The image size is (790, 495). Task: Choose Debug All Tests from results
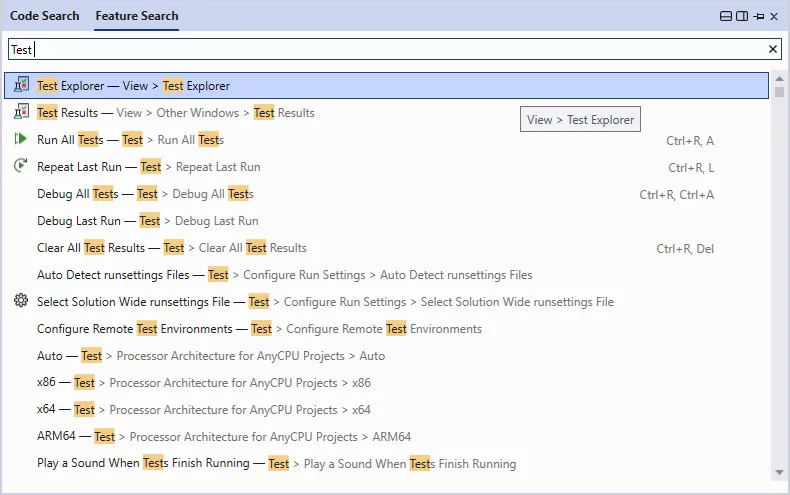tap(386, 194)
